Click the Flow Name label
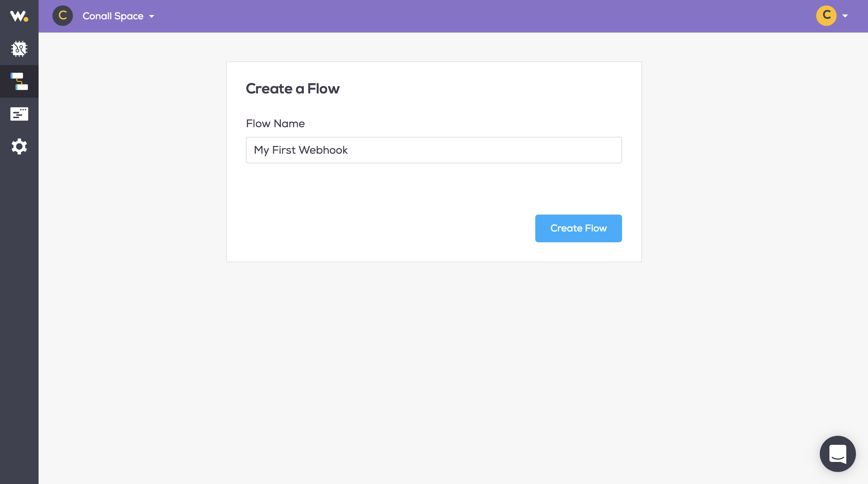This screenshot has width=868, height=484. [275, 123]
